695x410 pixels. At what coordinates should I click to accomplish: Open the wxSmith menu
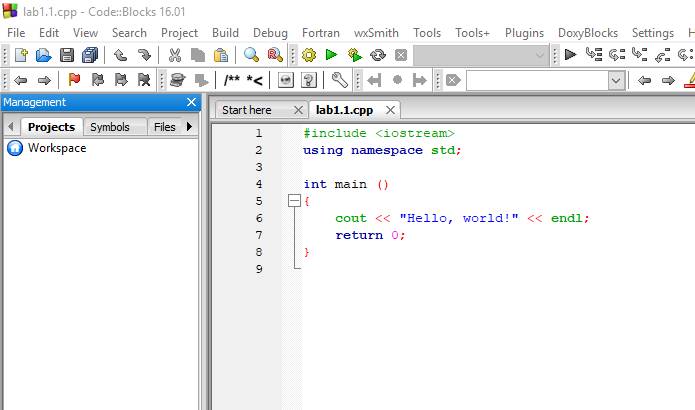coord(376,33)
